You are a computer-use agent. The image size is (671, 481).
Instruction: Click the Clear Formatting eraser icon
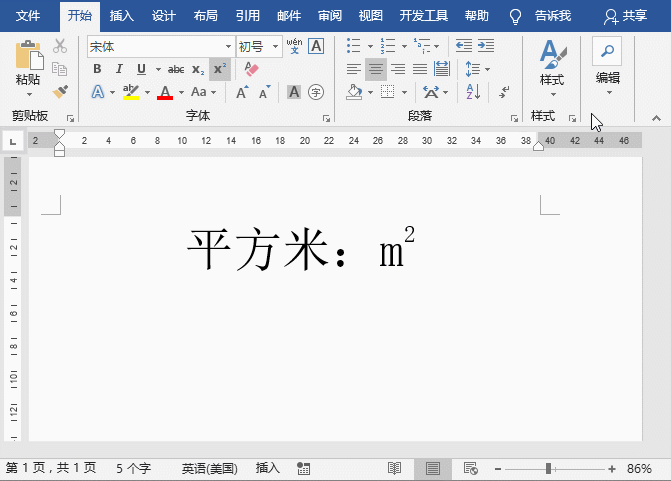[251, 69]
